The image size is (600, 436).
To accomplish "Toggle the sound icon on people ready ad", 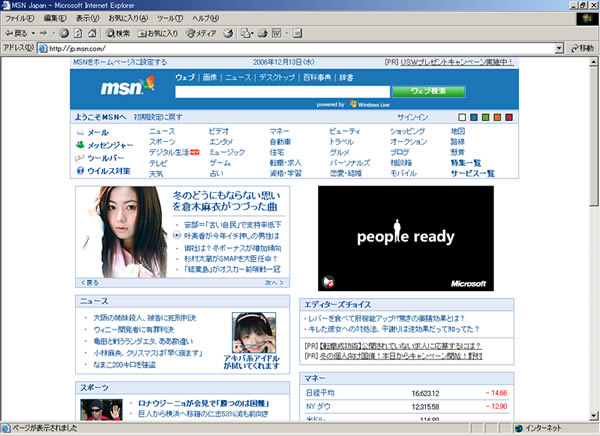I will tap(329, 281).
